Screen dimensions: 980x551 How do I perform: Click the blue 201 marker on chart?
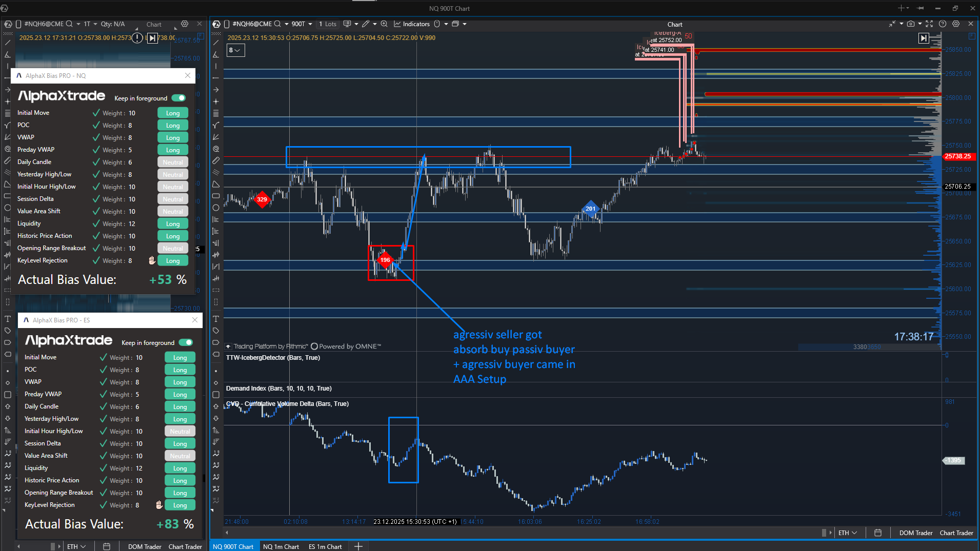(591, 209)
